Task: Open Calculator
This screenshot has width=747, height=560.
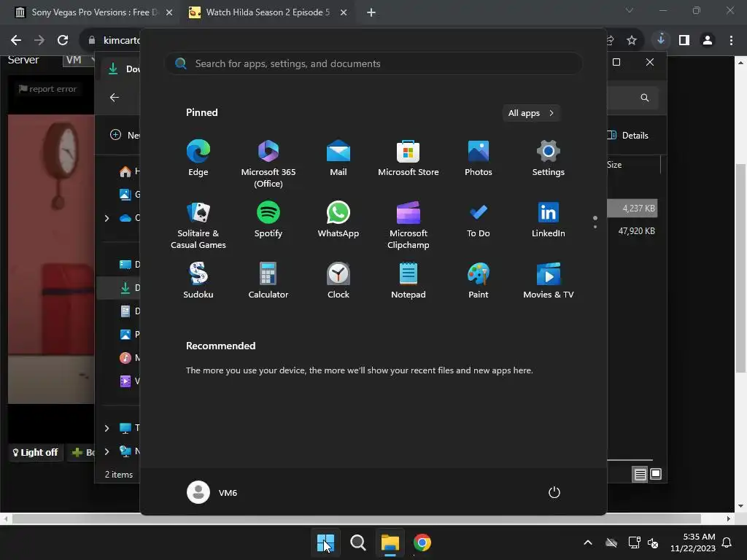Action: (268, 281)
